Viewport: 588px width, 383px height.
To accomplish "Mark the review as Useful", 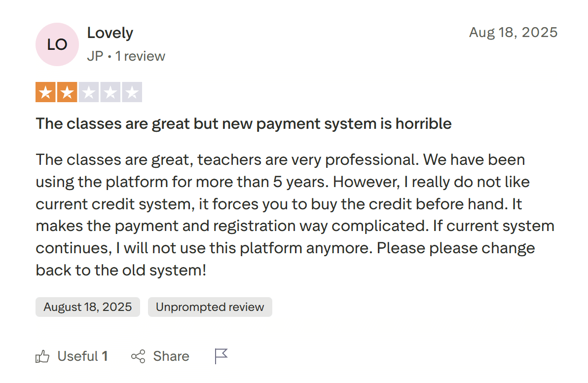I will [77, 356].
